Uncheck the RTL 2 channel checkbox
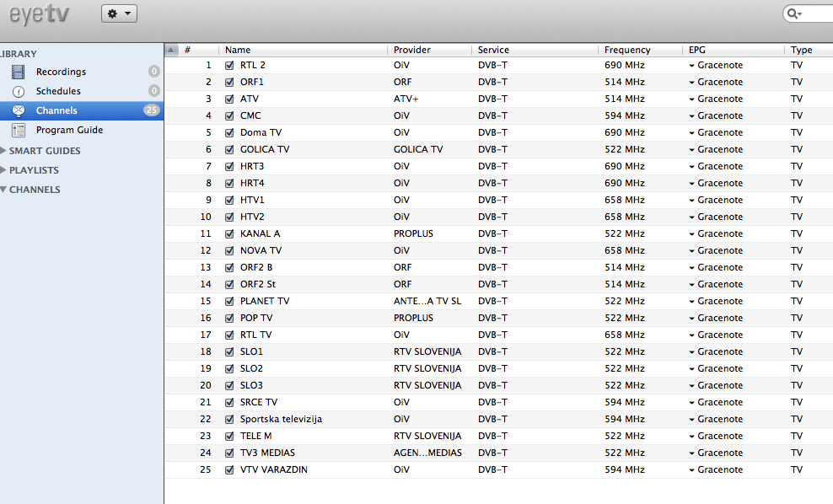 click(x=229, y=65)
